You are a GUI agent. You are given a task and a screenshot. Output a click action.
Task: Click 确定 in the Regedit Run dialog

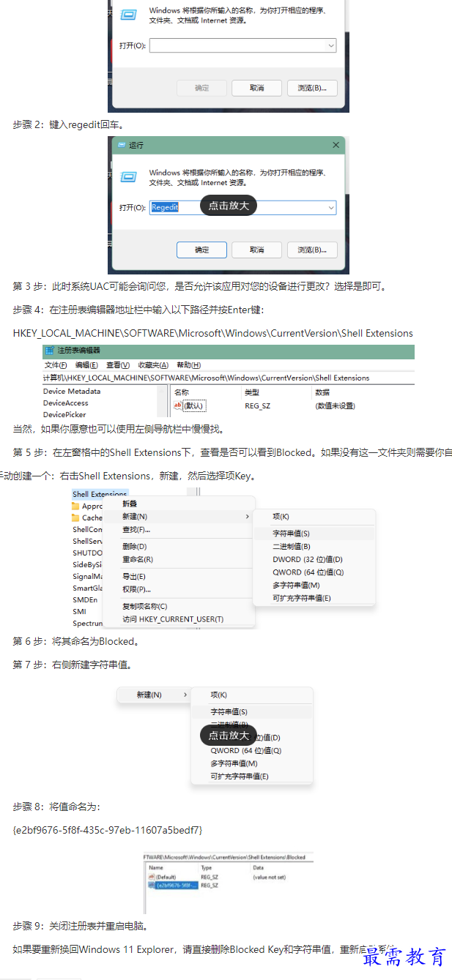click(x=201, y=250)
